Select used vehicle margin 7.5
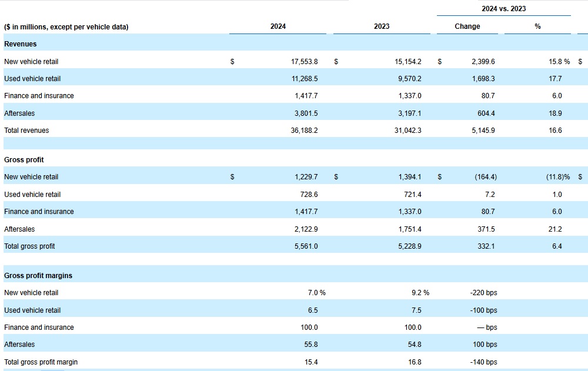Image resolution: width=588 pixels, height=371 pixels. click(416, 310)
